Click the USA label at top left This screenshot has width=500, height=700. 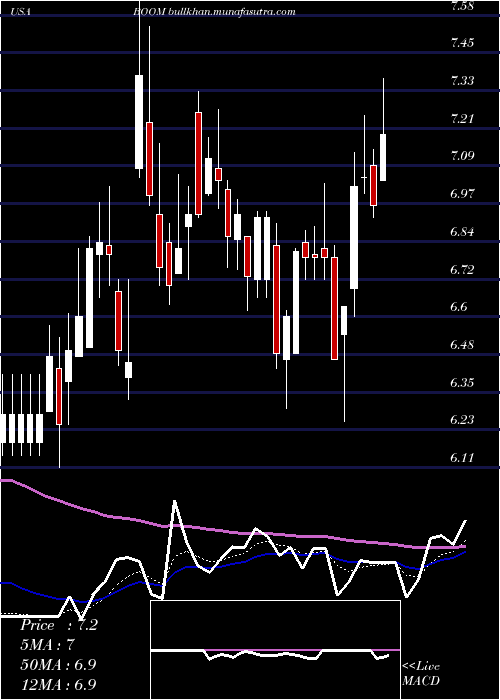pyautogui.click(x=20, y=12)
